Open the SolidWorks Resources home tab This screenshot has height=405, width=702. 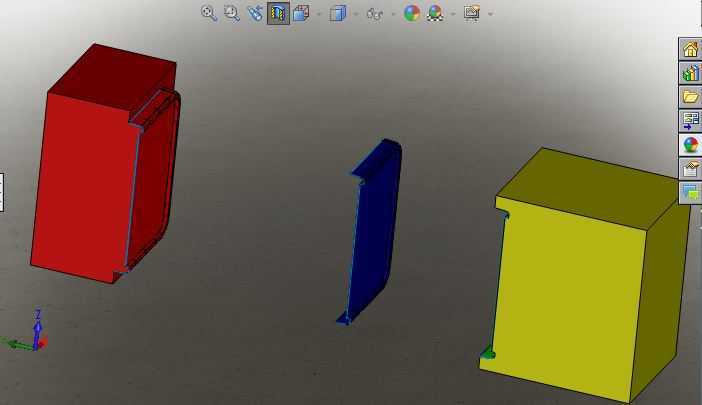[x=690, y=49]
